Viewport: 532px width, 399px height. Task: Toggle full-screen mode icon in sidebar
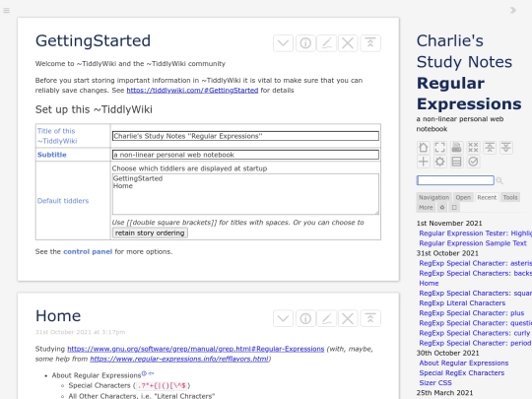(x=439, y=148)
